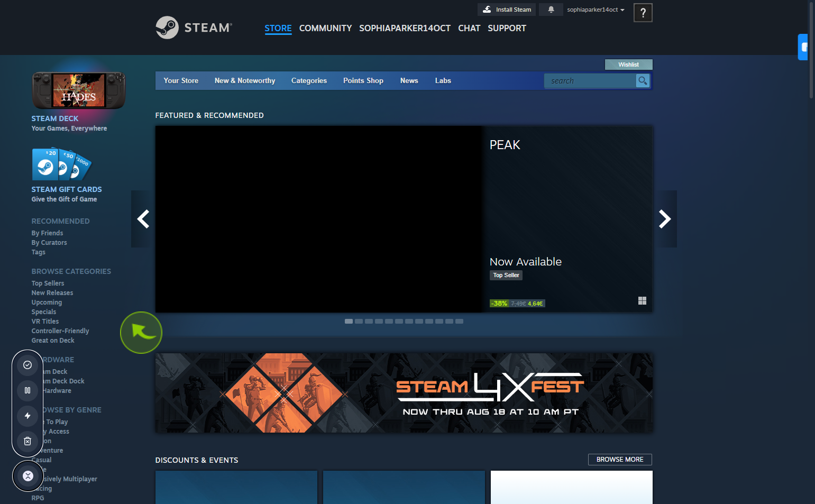Open the Top Sellers category link

click(48, 283)
